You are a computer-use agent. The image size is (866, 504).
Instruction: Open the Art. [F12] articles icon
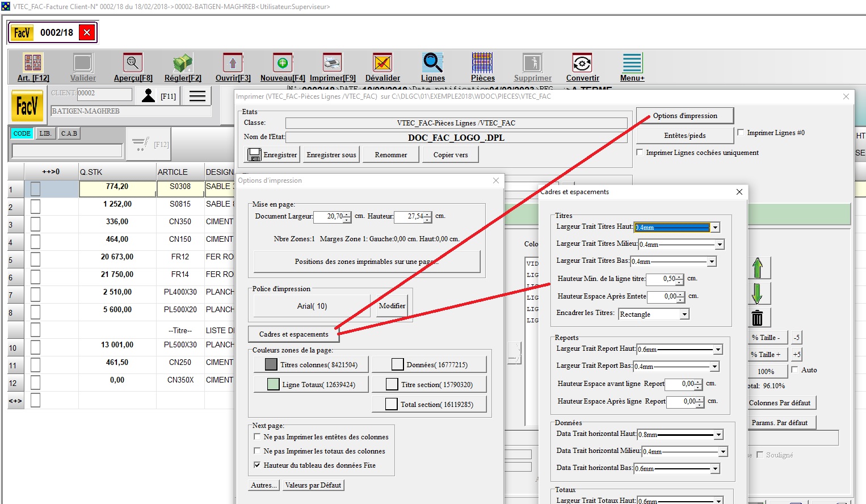[33, 62]
